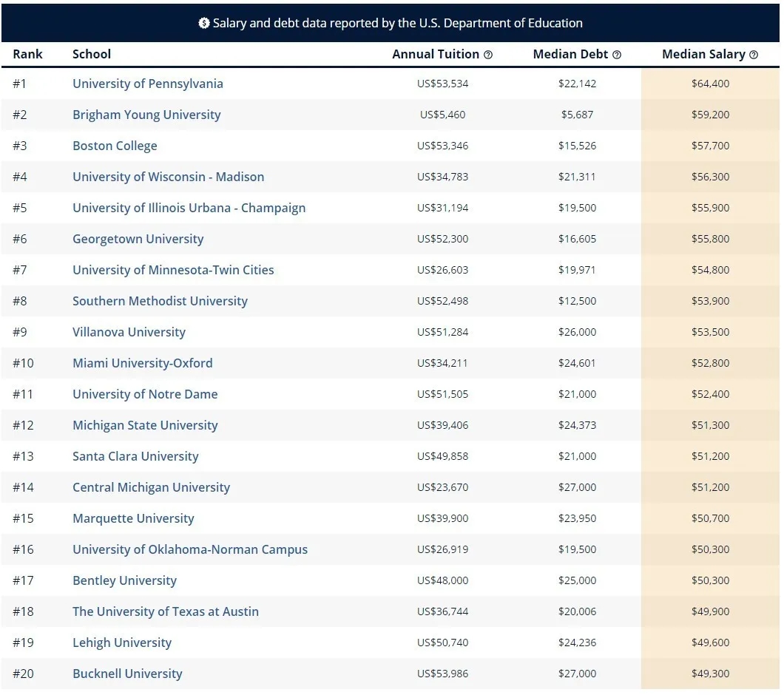Open the University of Pennsylvania link
This screenshot has width=784, height=695.
pyautogui.click(x=147, y=84)
